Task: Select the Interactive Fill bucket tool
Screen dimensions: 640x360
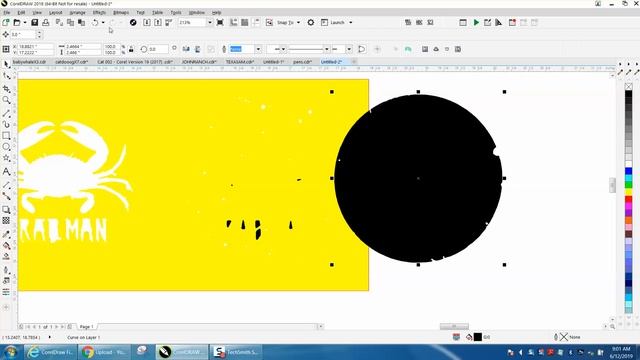Action: [x=6, y=246]
